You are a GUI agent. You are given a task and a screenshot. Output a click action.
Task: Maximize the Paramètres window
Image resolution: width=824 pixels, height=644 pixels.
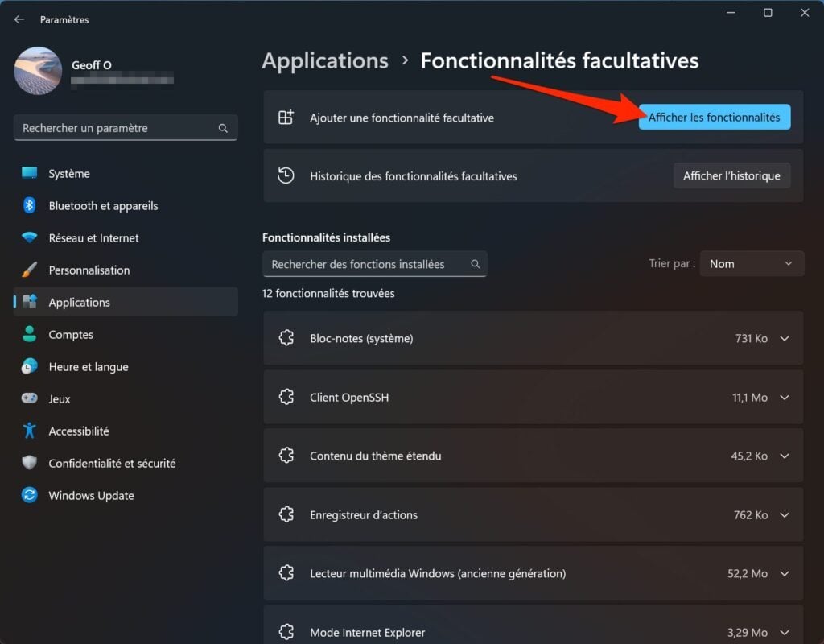[x=768, y=13]
